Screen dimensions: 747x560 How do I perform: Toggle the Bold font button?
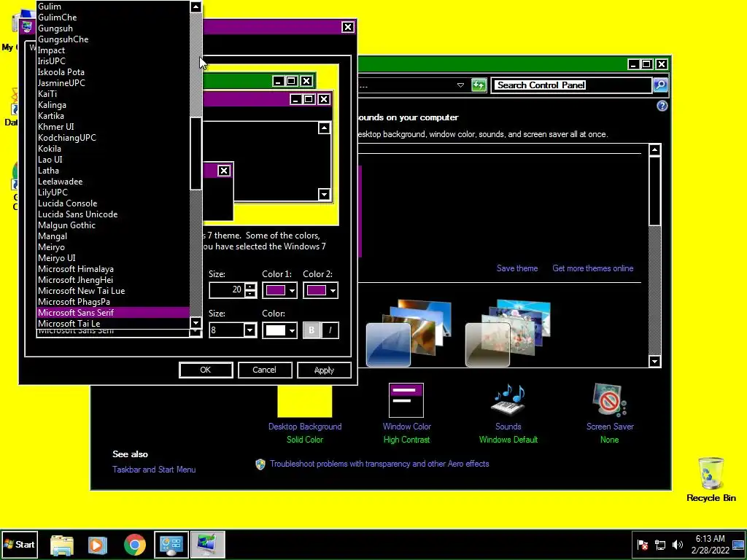click(311, 330)
